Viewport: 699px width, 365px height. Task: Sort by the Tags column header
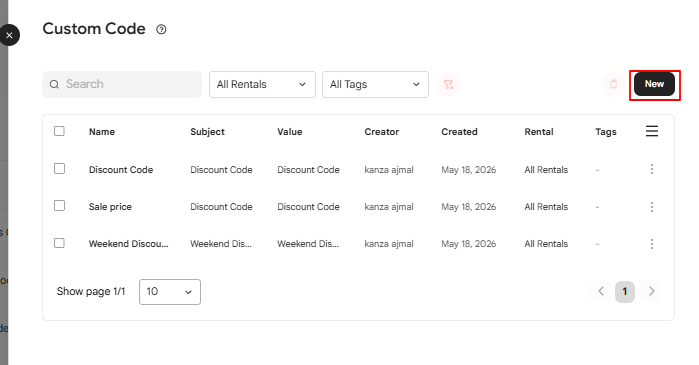click(605, 132)
